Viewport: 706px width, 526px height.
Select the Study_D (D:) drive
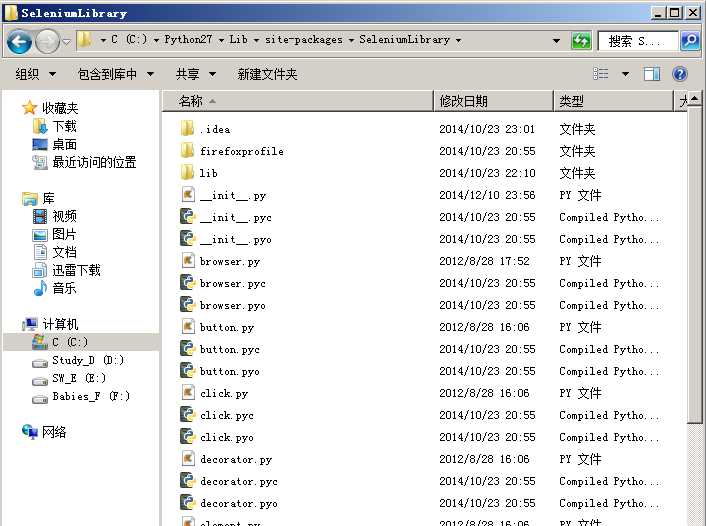click(78, 360)
